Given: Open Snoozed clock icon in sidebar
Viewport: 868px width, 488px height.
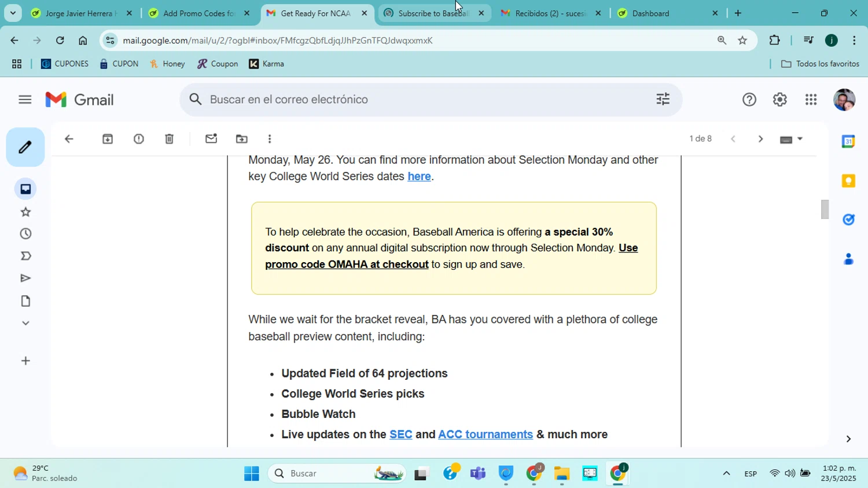Looking at the screenshot, I should (x=25, y=234).
